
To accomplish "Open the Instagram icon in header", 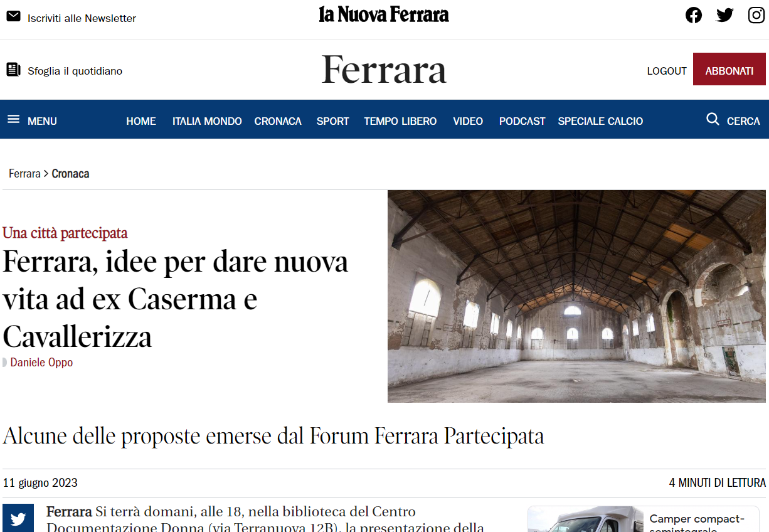I will [x=756, y=15].
